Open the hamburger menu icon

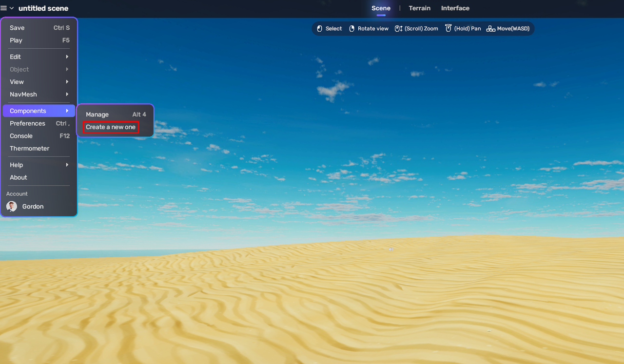click(x=4, y=8)
